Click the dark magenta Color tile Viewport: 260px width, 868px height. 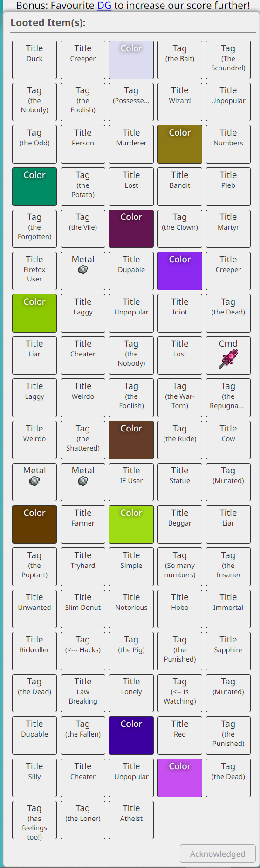click(x=131, y=228)
